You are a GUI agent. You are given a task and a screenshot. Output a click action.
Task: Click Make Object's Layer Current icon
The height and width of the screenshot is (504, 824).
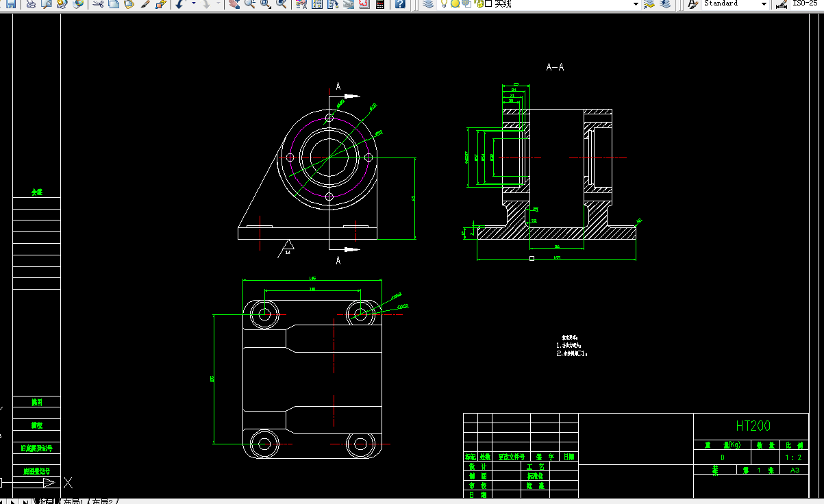click(649, 4)
